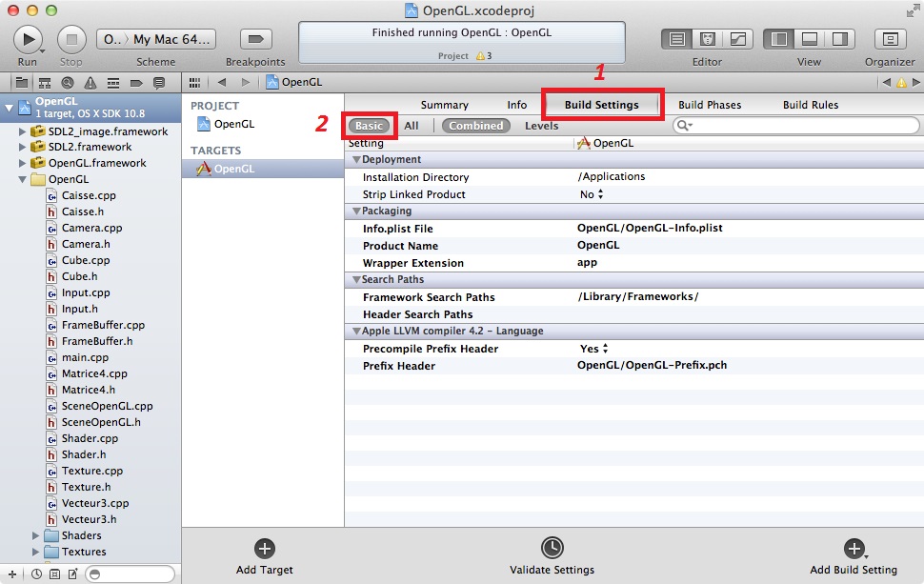This screenshot has width=924, height=584.
Task: Click the Add Target icon
Action: [x=265, y=549]
